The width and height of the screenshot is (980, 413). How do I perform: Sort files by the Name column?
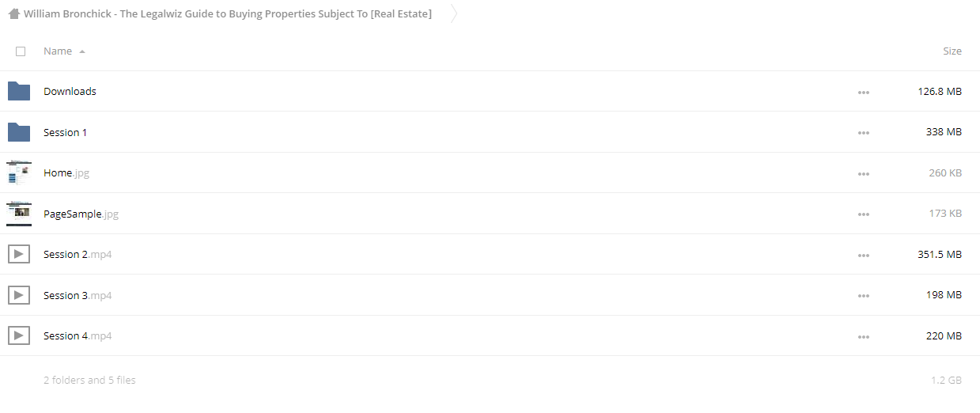(58, 51)
